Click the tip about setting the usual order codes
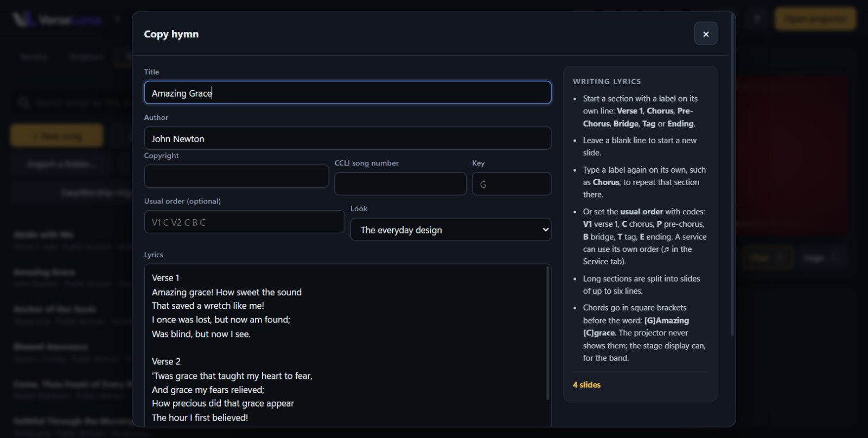868x438 pixels. point(644,237)
